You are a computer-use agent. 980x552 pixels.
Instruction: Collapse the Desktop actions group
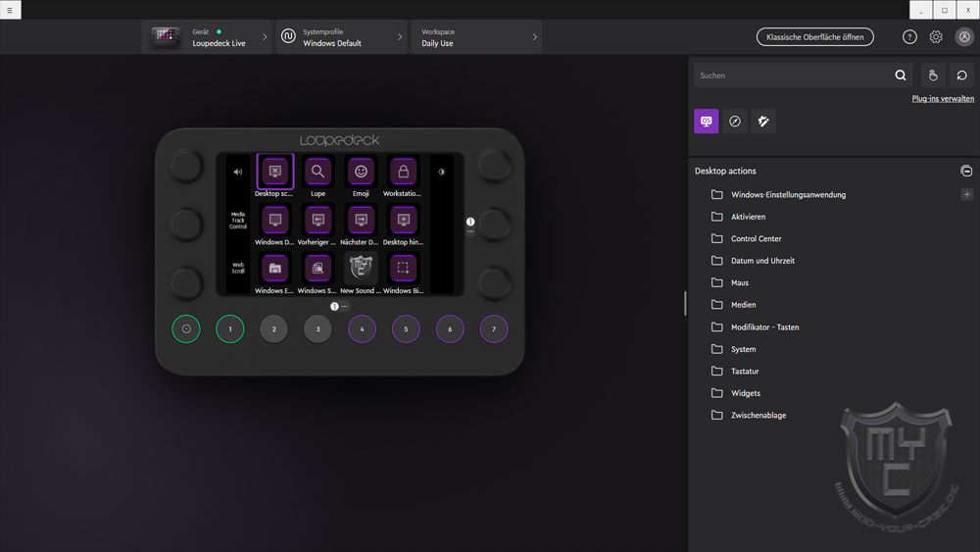pos(966,171)
